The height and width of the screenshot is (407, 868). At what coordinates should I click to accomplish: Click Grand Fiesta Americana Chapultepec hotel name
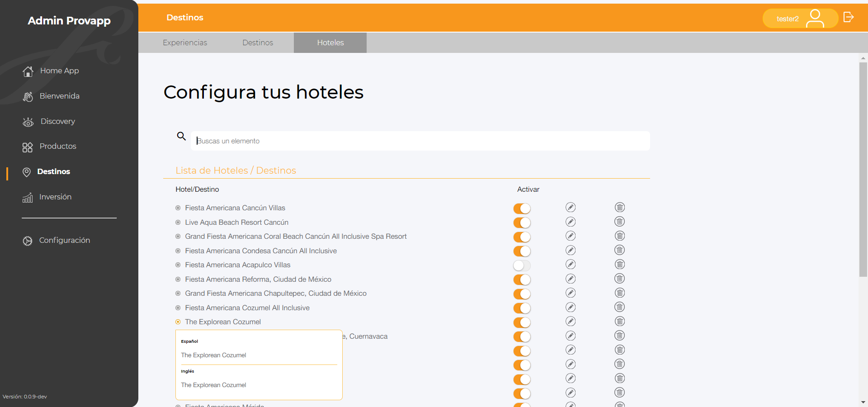276,293
